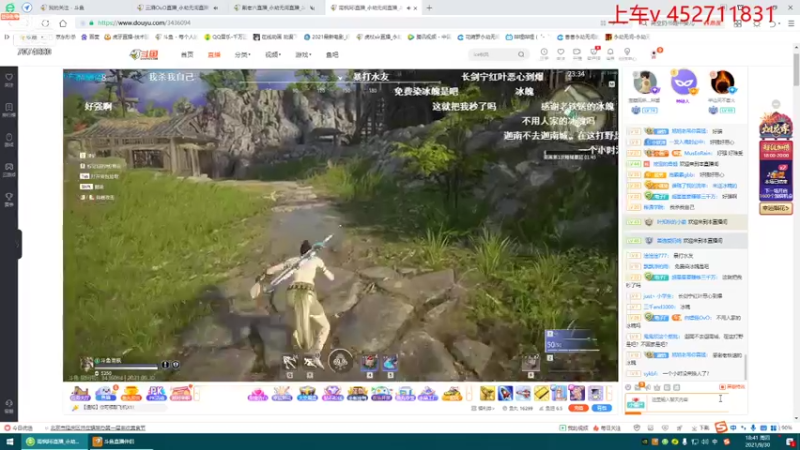Expand the 分类 dropdown in Douyu navigation
The width and height of the screenshot is (800, 450).
coord(242,55)
